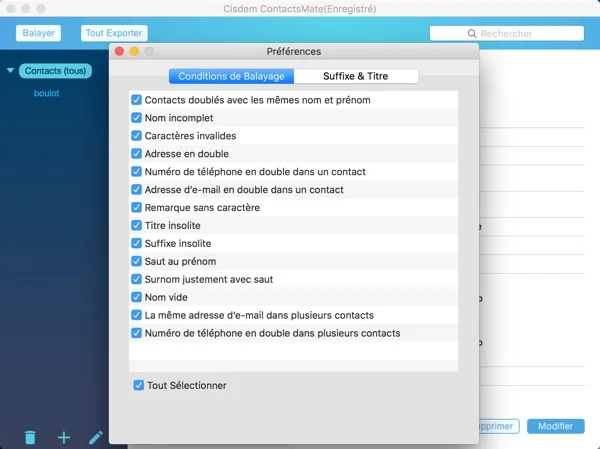Screen dimensions: 600x449
Task: Toggle the Caractères invalides checkbox
Action: point(136,136)
